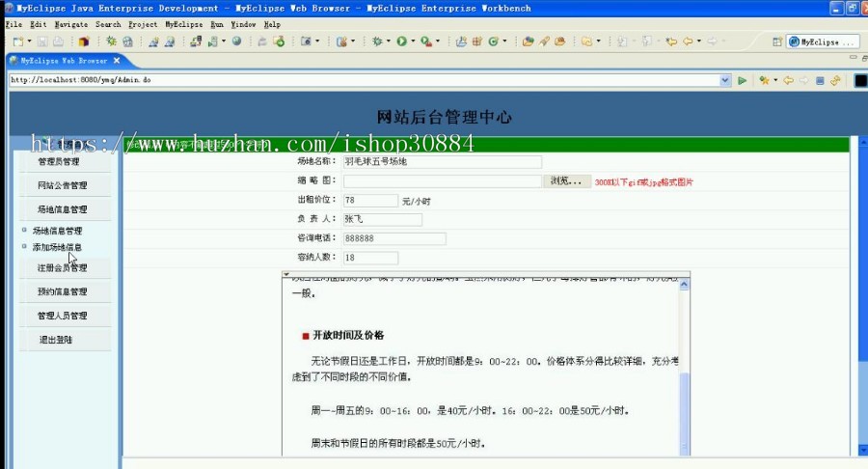This screenshot has width=868, height=469.
Task: Click the 开放时间及价格 heading text
Action: tap(348, 336)
